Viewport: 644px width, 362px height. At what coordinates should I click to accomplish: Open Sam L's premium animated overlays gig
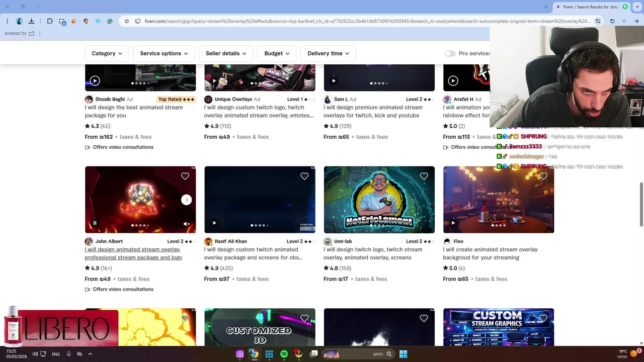[373, 111]
